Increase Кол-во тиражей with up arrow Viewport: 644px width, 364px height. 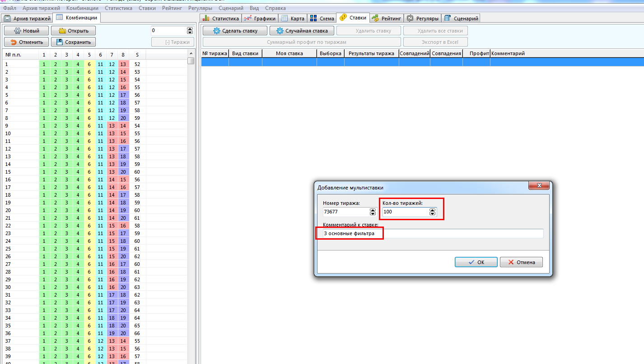(x=432, y=210)
